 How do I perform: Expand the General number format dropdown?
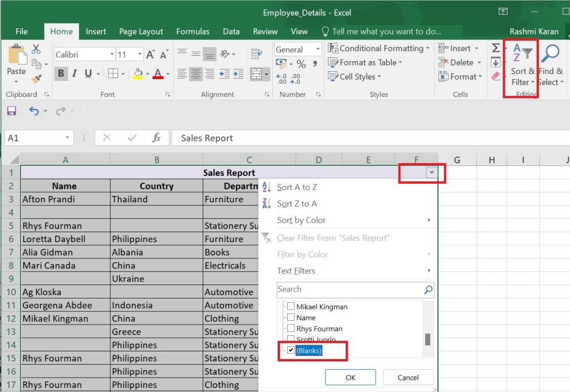pyautogui.click(x=317, y=50)
